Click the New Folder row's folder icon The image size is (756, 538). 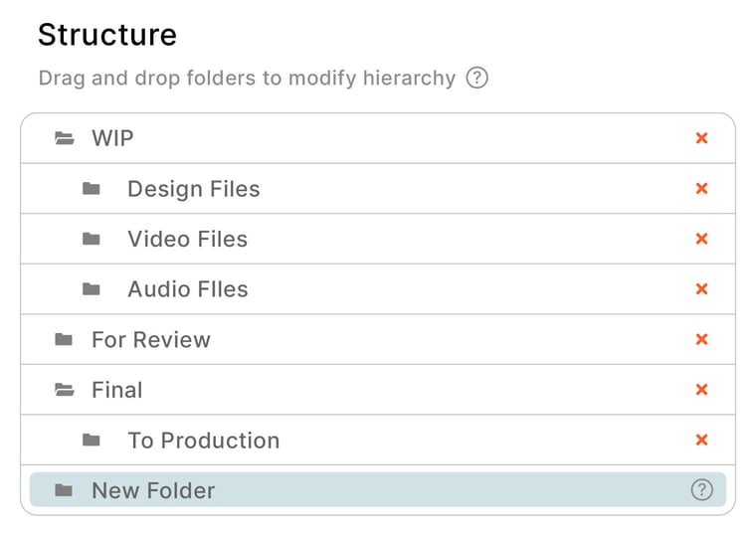point(65,490)
